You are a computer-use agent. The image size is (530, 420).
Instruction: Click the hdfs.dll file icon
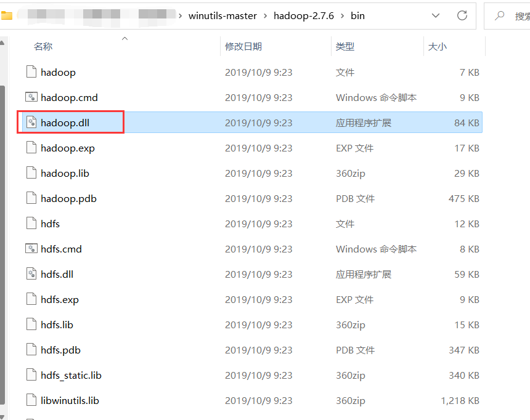(x=31, y=274)
